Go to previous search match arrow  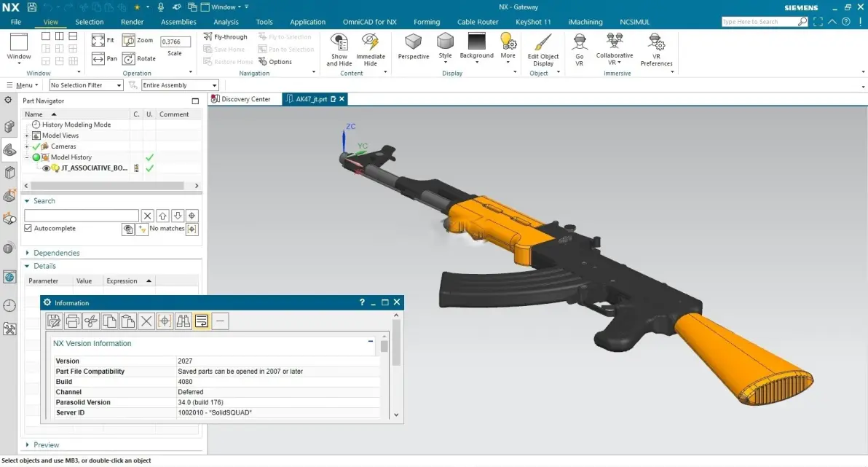tap(163, 216)
